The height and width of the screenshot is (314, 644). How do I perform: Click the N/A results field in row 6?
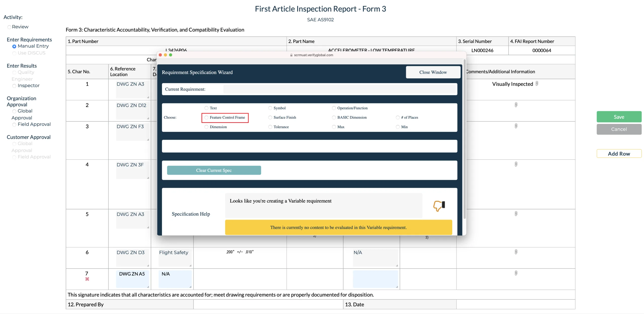376,258
